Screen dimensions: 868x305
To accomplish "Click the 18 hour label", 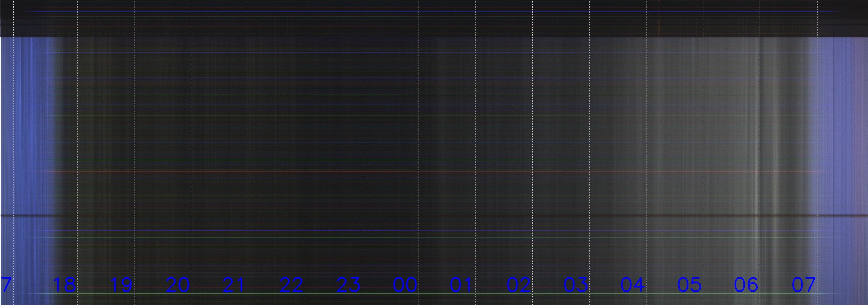I will (65, 285).
